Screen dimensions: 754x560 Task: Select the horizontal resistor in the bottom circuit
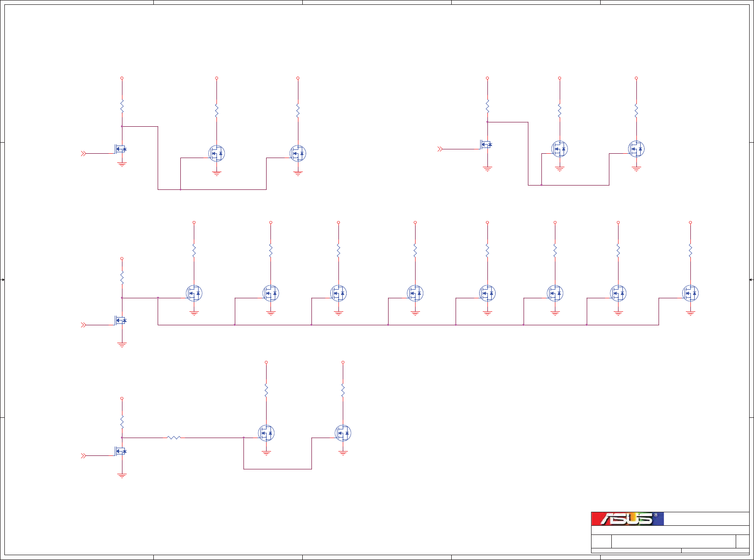174,438
